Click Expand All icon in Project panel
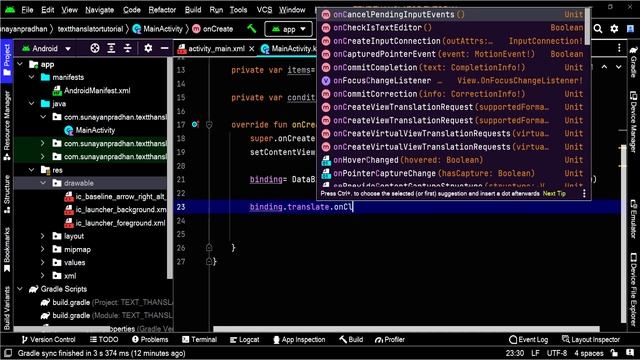 (x=111, y=48)
